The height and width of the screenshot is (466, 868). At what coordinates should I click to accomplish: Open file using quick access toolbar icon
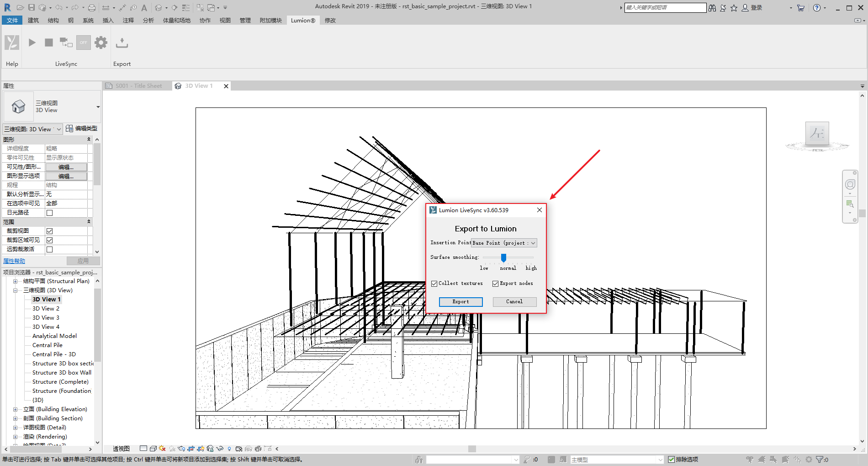20,7
